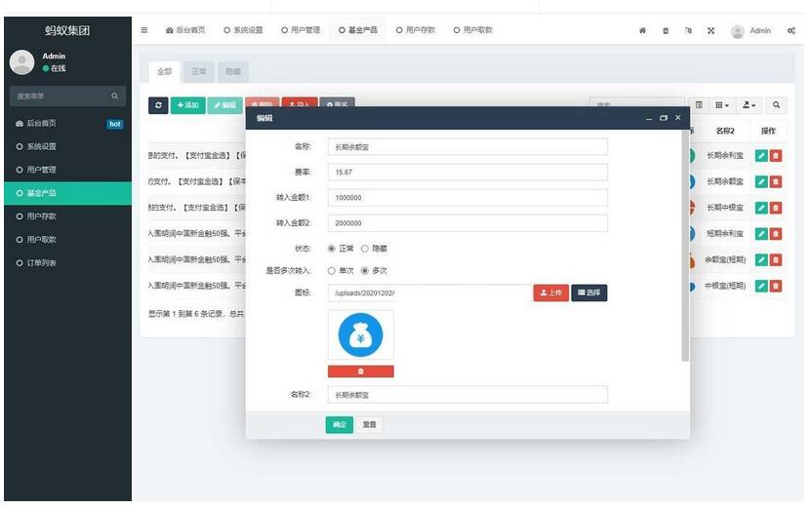Click green edit pencil for 短期余利宝 row
Image resolution: width=812 pixels, height=509 pixels.
click(761, 234)
